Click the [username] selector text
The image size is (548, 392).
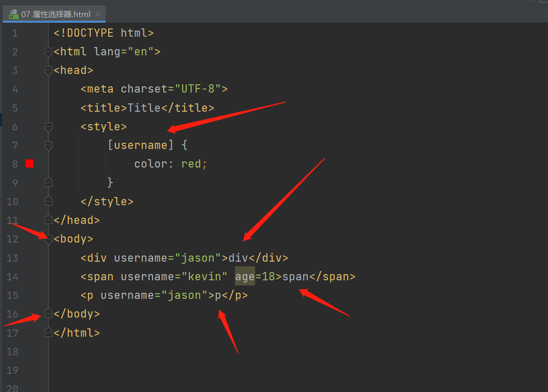tap(141, 145)
